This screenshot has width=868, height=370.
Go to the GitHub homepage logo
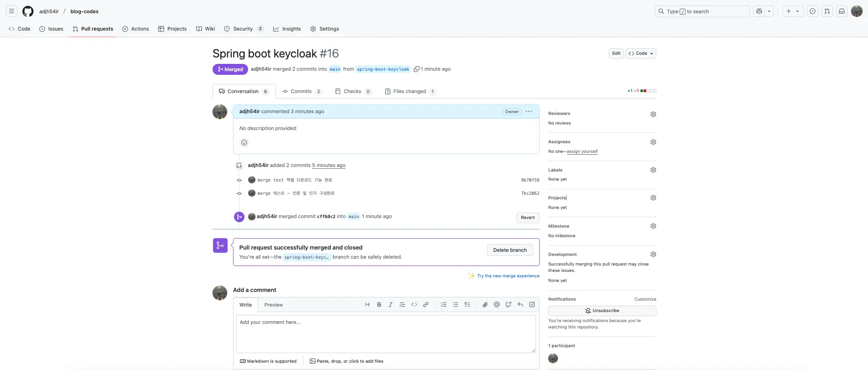click(x=28, y=11)
